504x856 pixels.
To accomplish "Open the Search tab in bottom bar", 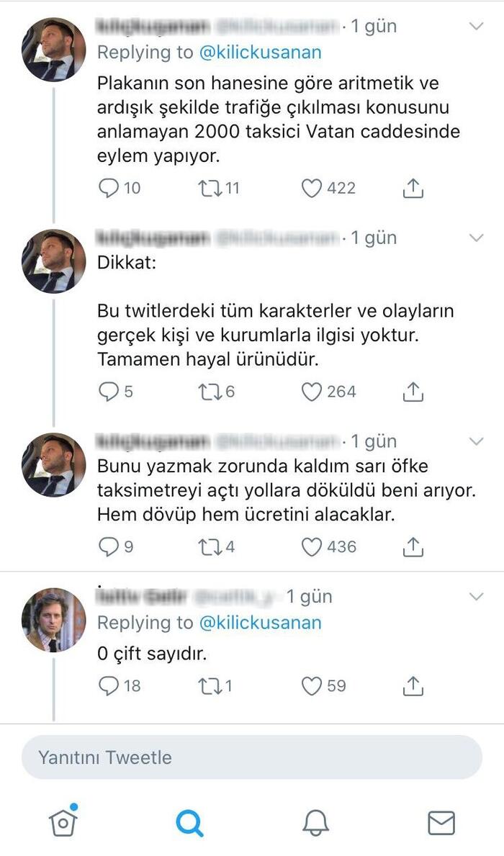I will 189,822.
